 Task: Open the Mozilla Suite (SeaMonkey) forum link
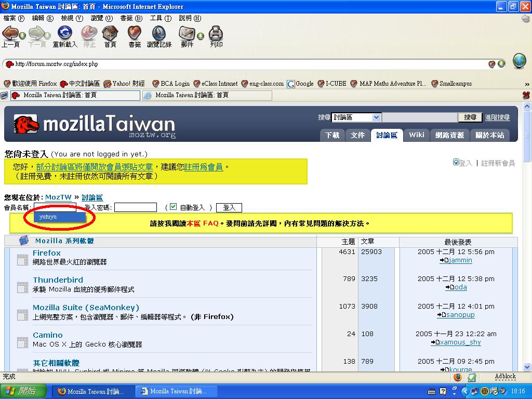pyautogui.click(x=86, y=308)
